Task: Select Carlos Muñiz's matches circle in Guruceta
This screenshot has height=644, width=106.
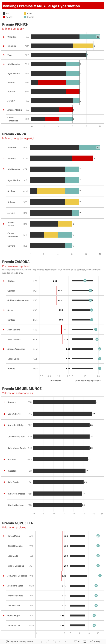Action: tap(98, 536)
